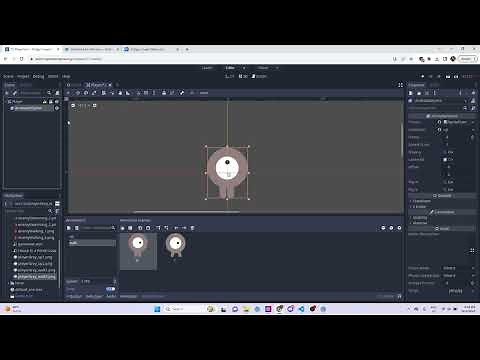The width and height of the screenshot is (480, 360).
Task: Add a new child node in Scene dock
Action: pyautogui.click(x=7, y=93)
